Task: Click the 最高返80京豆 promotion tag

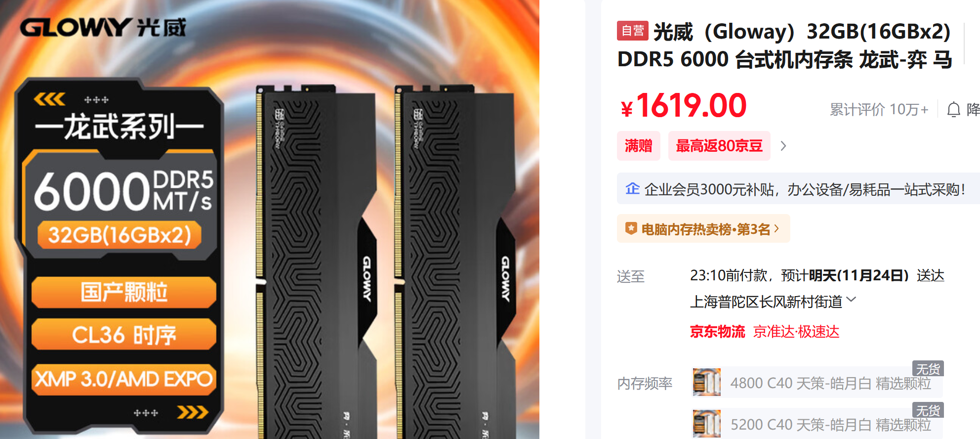Action: point(719,146)
